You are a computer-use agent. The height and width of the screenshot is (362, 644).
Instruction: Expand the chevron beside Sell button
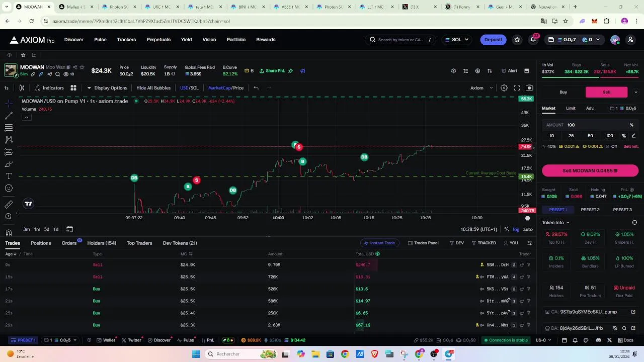pyautogui.click(x=635, y=92)
